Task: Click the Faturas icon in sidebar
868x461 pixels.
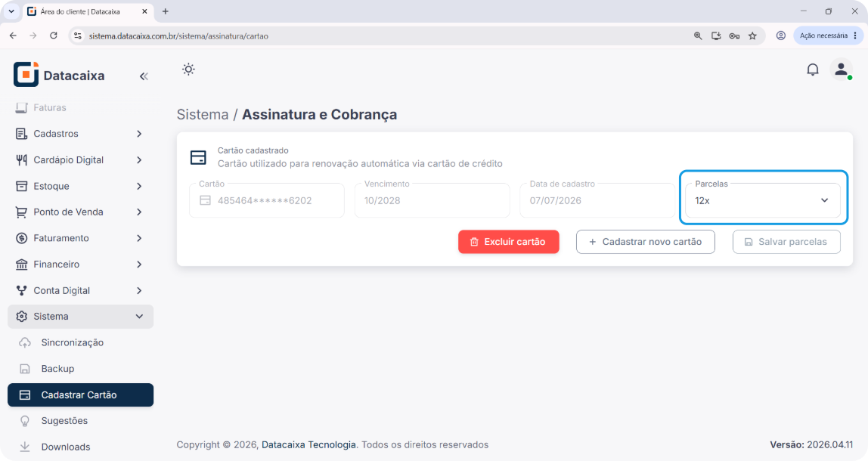Action: 21,107
